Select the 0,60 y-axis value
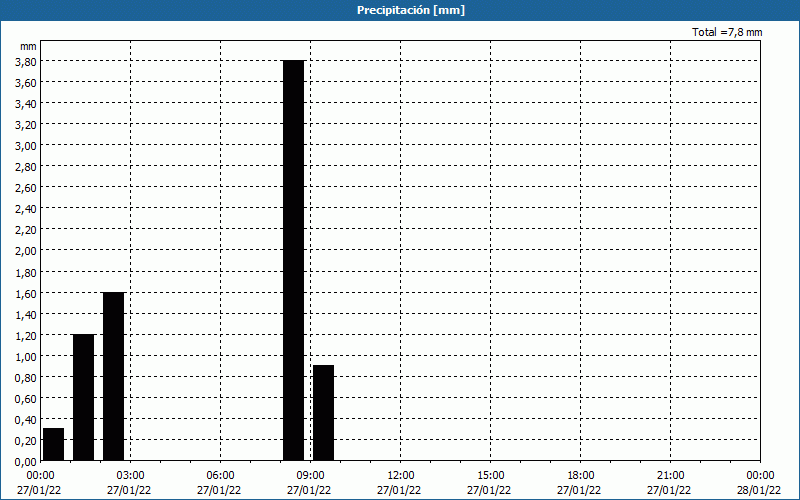 (26, 398)
